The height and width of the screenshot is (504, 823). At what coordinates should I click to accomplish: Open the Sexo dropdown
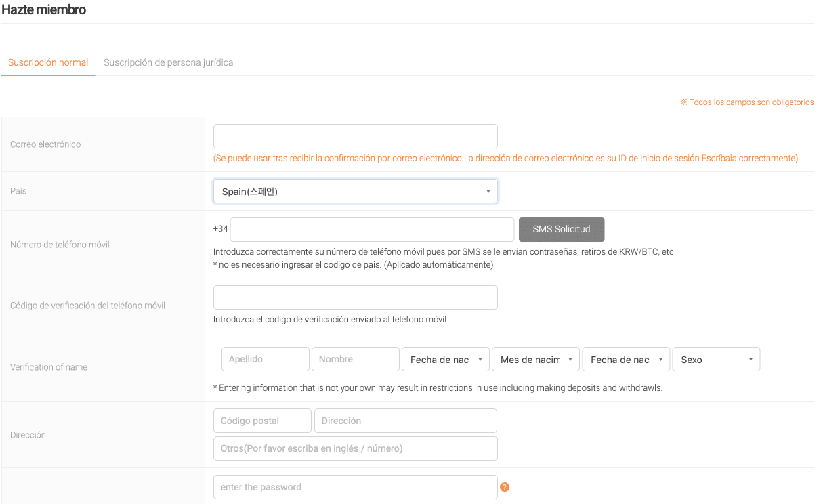716,359
